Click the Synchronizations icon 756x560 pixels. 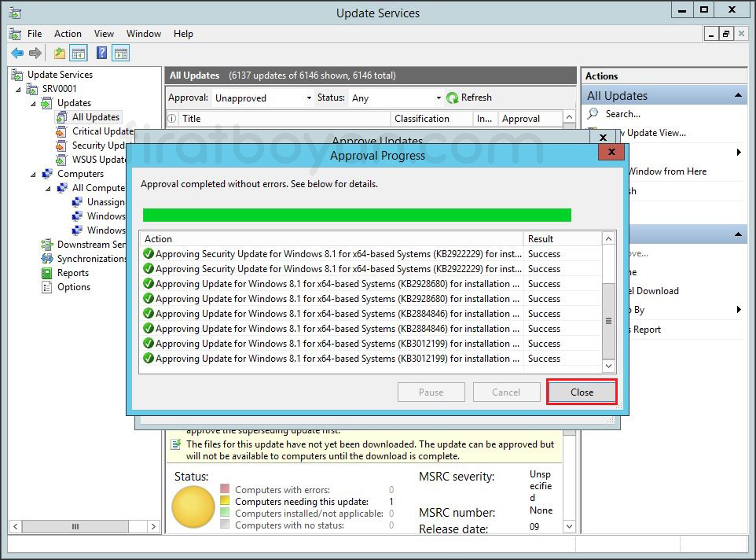coord(47,259)
